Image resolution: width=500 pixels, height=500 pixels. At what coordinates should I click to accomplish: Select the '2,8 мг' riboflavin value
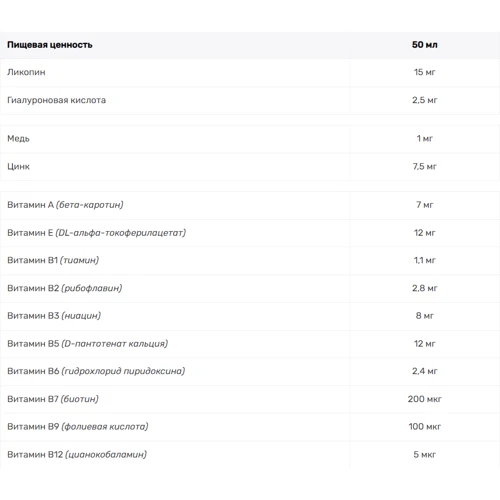424,288
